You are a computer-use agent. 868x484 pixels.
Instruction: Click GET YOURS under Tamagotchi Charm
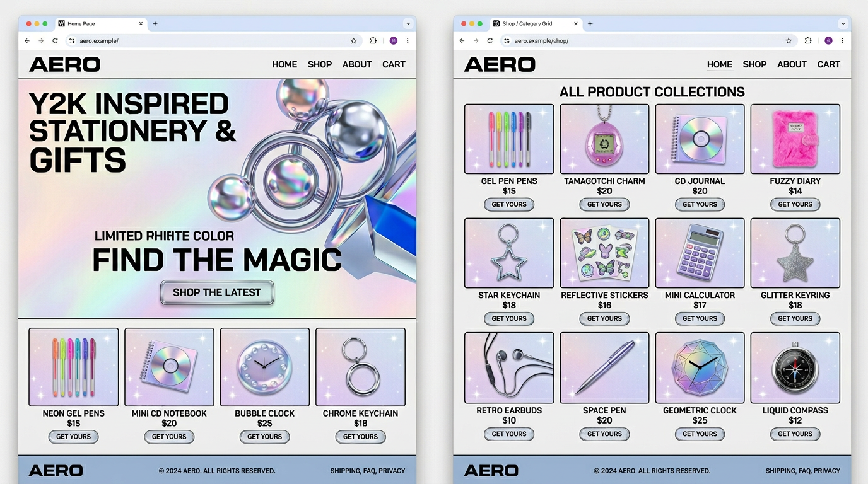pyautogui.click(x=604, y=204)
